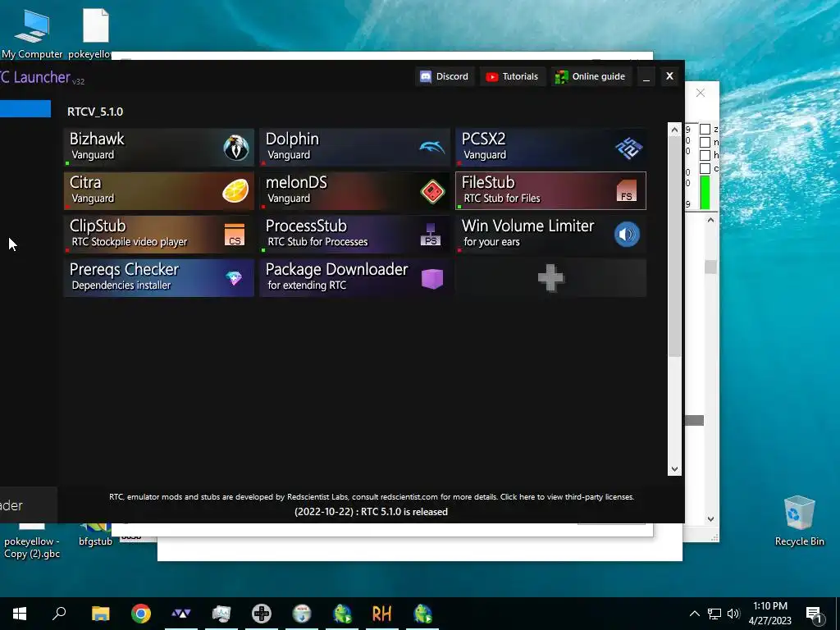
Task: Start the Win Volume Limiter tile
Action: click(550, 234)
